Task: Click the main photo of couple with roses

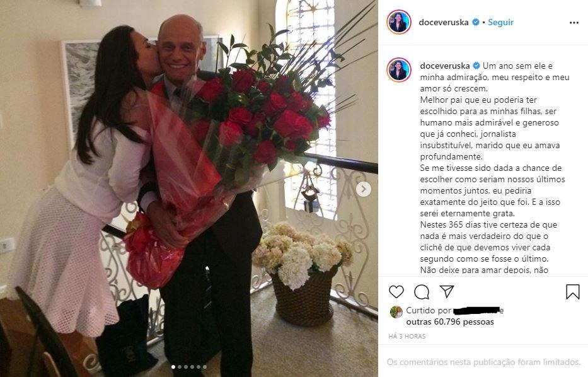Action: (188, 188)
